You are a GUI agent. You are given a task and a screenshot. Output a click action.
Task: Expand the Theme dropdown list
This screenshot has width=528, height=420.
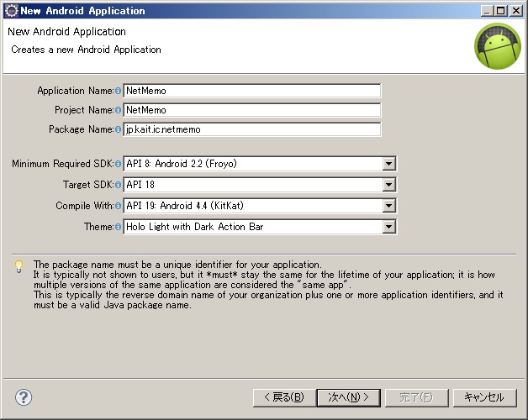(388, 227)
